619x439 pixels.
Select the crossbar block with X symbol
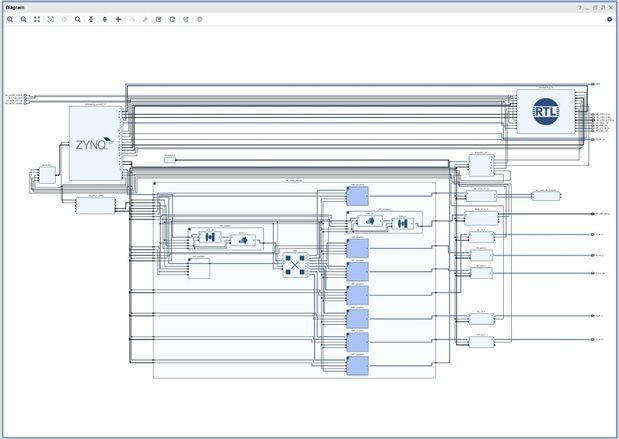pos(294,264)
